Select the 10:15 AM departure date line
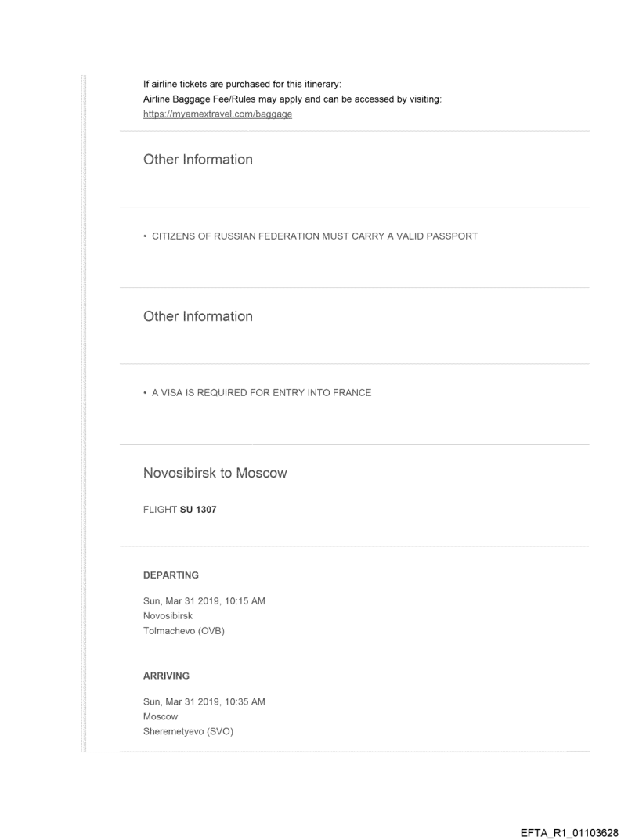Image resolution: width=639 pixels, height=840 pixels. [204, 601]
